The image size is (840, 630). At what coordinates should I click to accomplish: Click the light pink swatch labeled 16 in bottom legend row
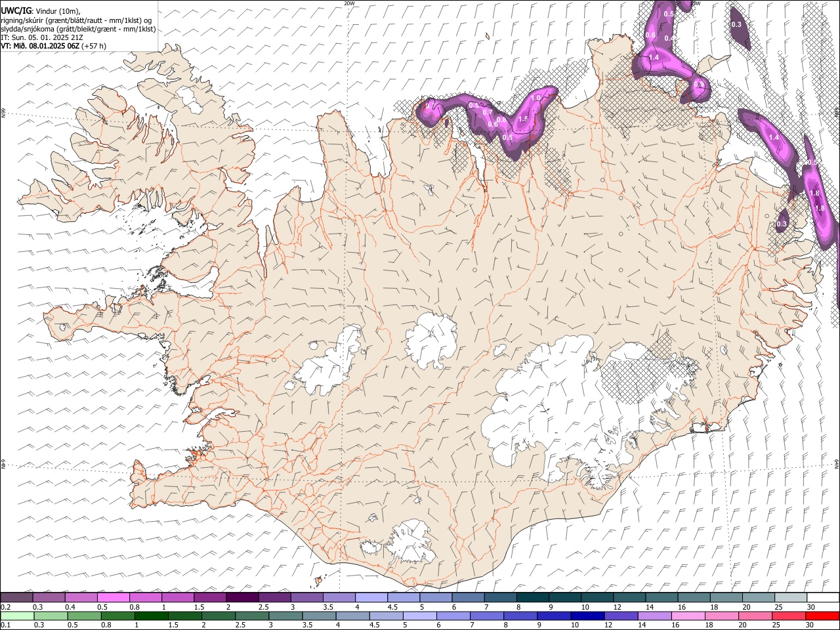688,616
